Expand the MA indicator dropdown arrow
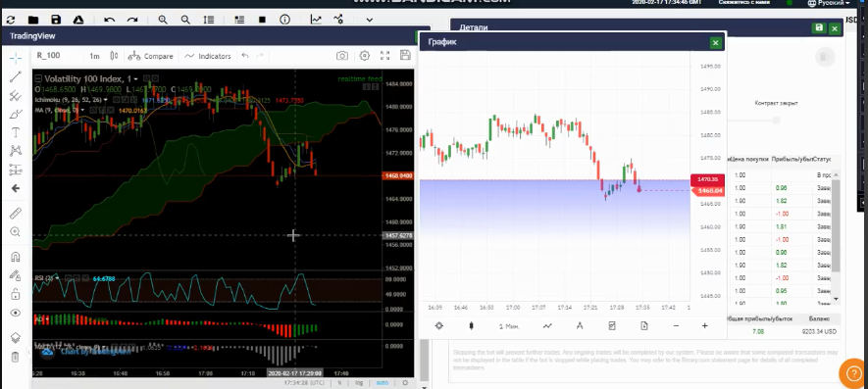Image resolution: width=868 pixels, height=389 pixels. click(x=82, y=110)
